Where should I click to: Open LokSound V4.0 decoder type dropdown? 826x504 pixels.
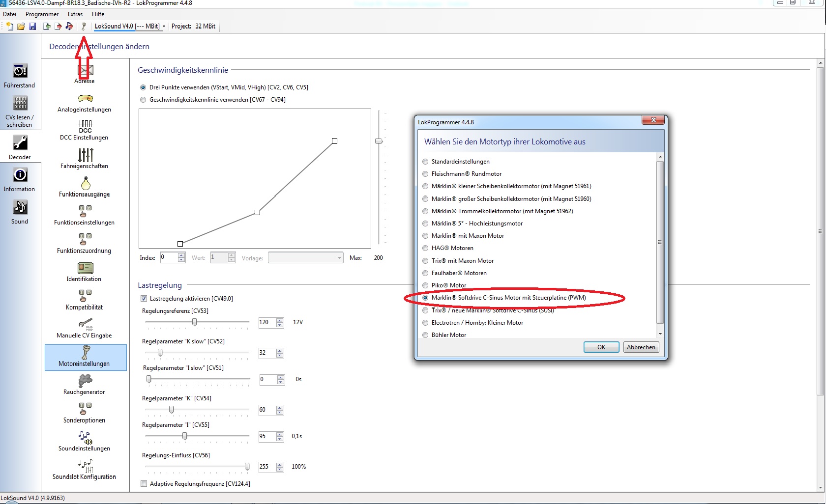[164, 27]
